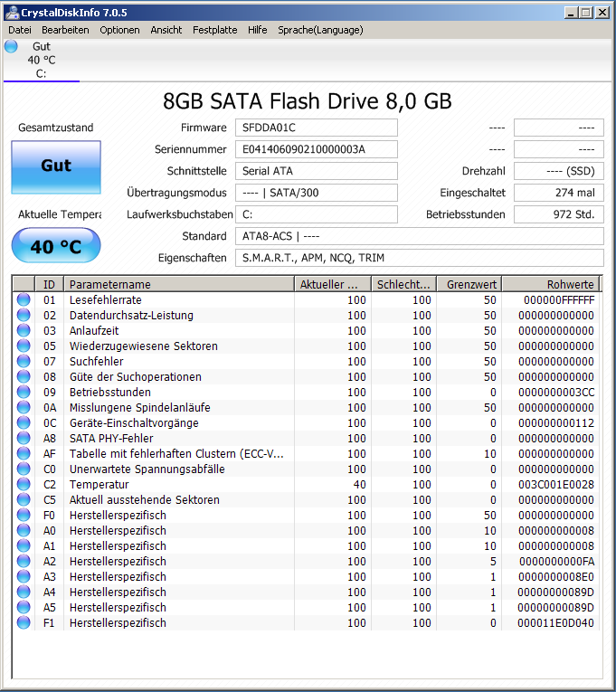Click the status orb for Wiederzugewiesene Sektoren
Viewport: 616px width, 692px height.
click(24, 346)
